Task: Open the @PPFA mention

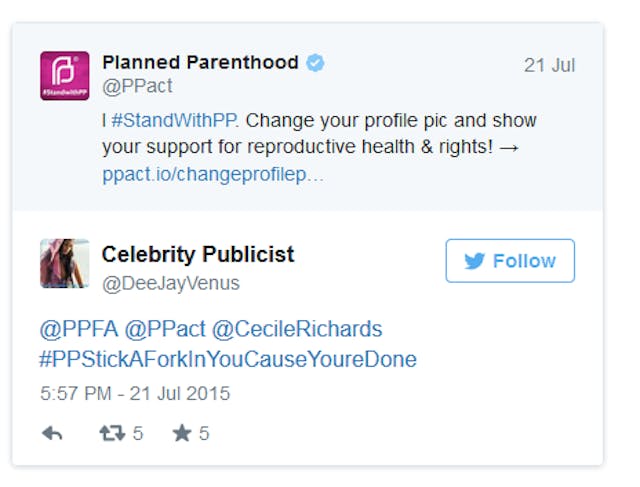Action: tap(73, 329)
